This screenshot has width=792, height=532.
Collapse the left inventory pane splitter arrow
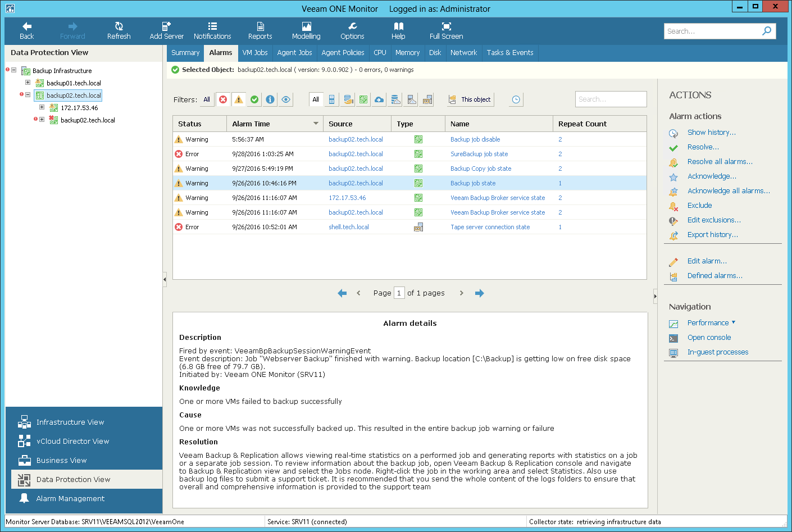165,279
